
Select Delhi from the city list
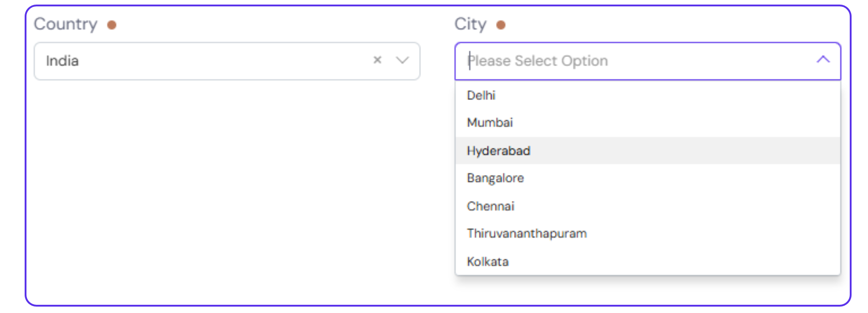481,95
